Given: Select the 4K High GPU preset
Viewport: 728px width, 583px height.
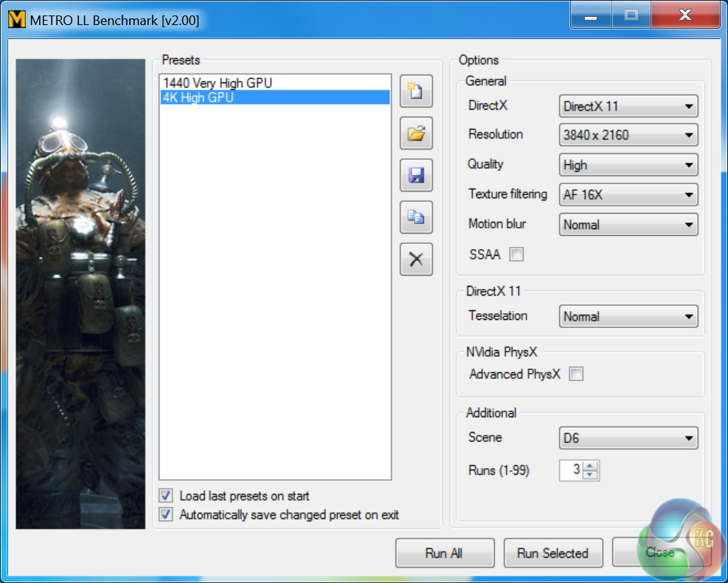Looking at the screenshot, I should (x=275, y=97).
